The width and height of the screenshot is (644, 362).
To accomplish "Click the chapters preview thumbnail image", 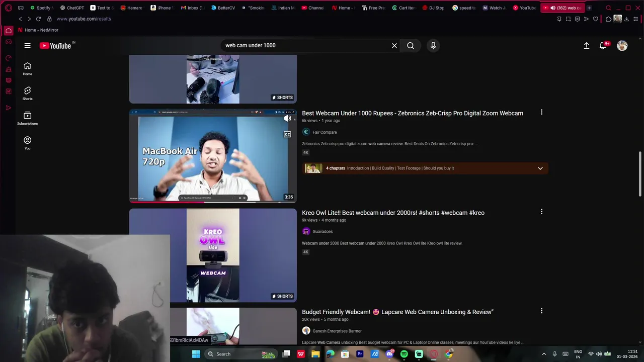I will point(313,168).
